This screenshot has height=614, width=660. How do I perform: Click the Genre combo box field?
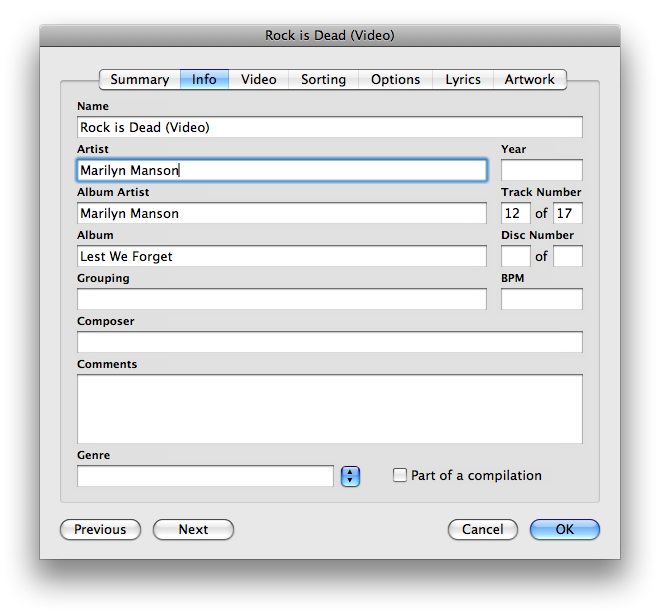coord(205,476)
